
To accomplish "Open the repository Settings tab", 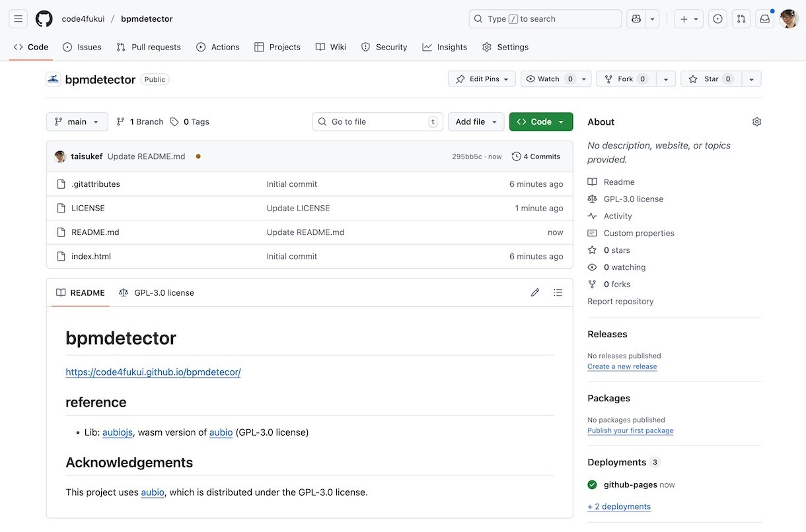I will 505,47.
